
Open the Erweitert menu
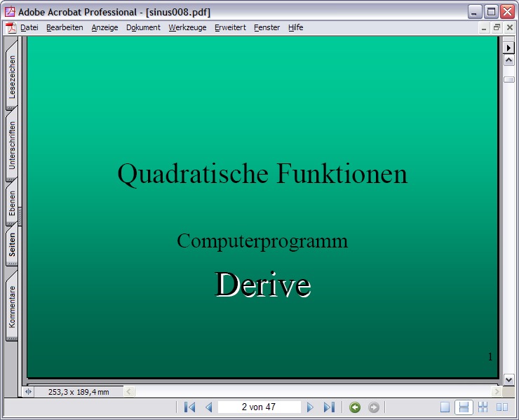coord(230,27)
